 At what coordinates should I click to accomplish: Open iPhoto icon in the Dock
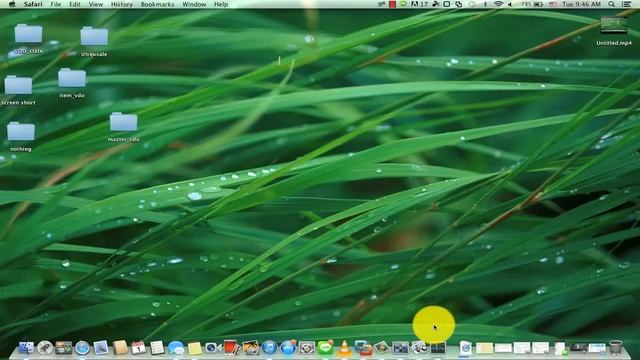pos(250,348)
